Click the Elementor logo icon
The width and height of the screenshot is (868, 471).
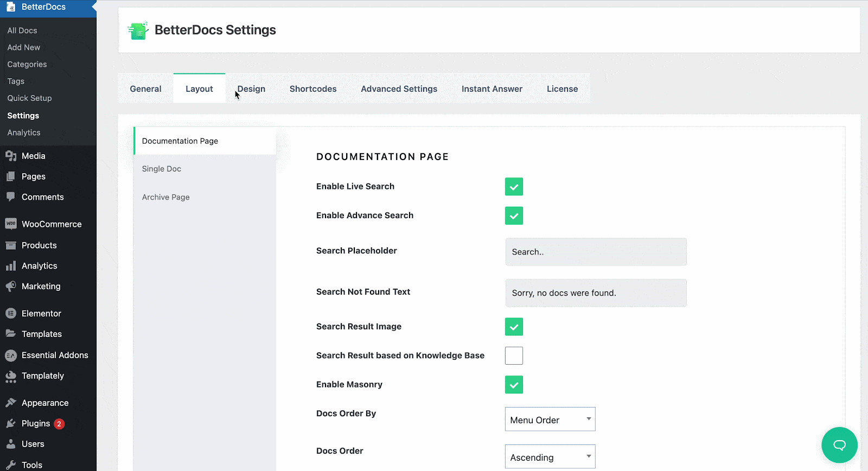(11, 313)
